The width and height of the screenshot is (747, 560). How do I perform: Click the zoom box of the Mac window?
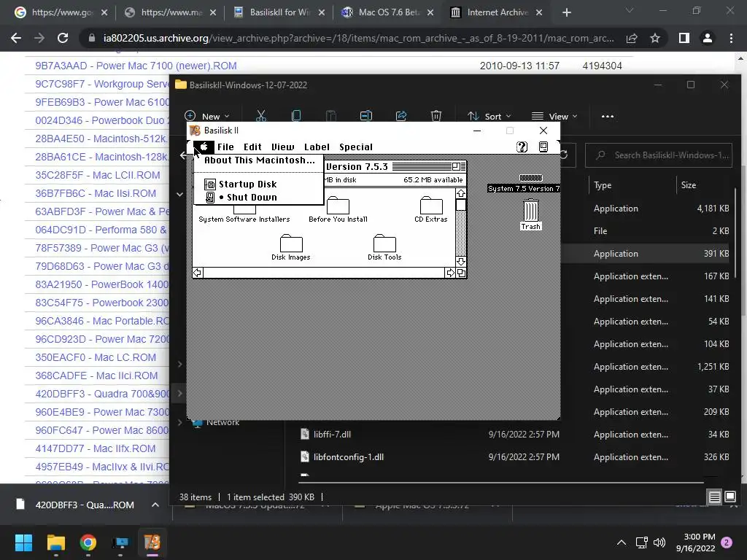coord(457,166)
